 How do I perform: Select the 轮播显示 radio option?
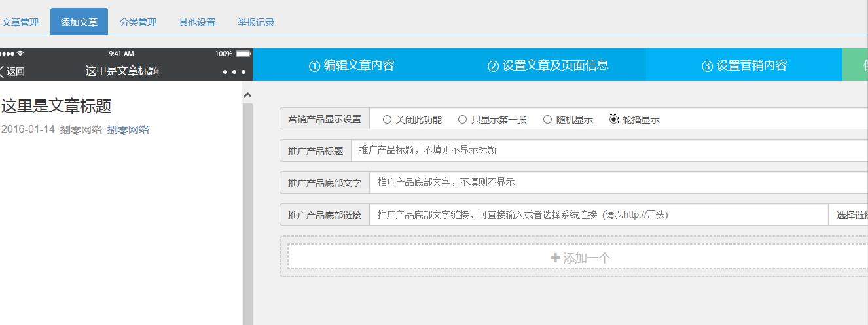pyautogui.click(x=613, y=120)
